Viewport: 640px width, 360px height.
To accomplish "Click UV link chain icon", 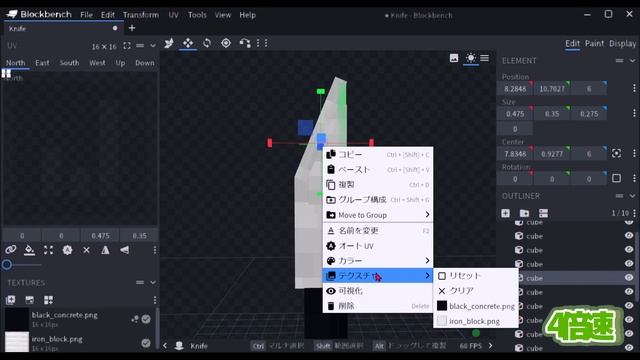I will tap(11, 250).
